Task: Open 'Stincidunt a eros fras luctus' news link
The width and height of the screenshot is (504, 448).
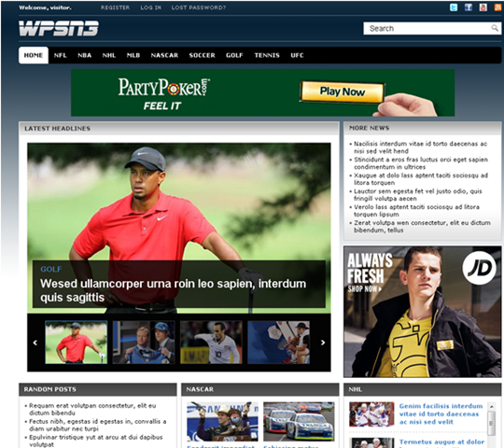Action: (421, 163)
